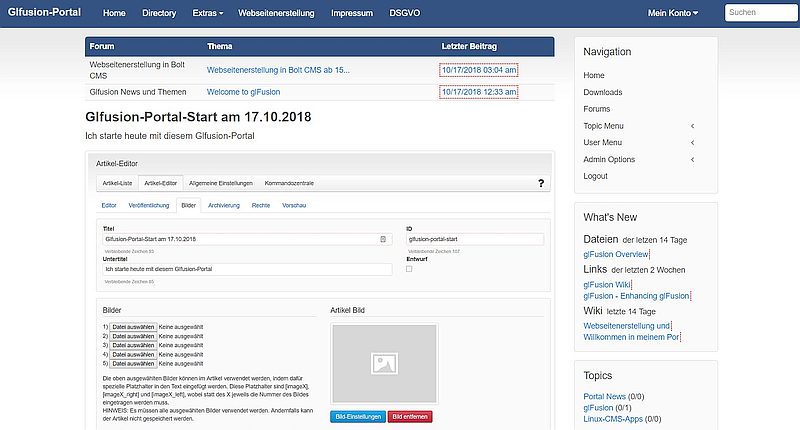Toggle the Entwurf checkbox
The width and height of the screenshot is (800, 430).
[x=409, y=269]
